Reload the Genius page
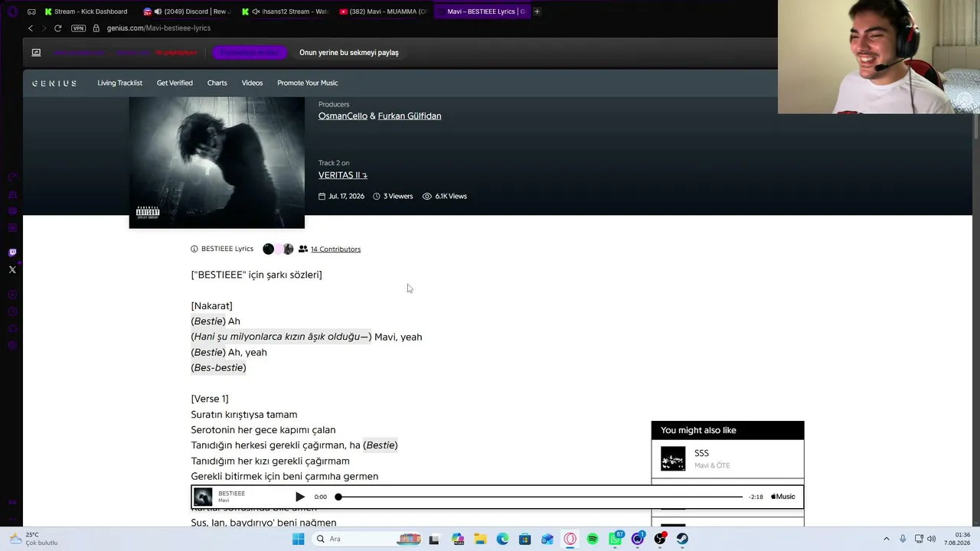 click(x=57, y=28)
